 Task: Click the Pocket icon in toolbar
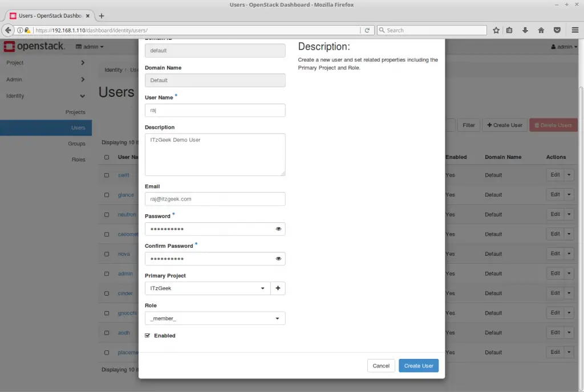click(x=557, y=30)
